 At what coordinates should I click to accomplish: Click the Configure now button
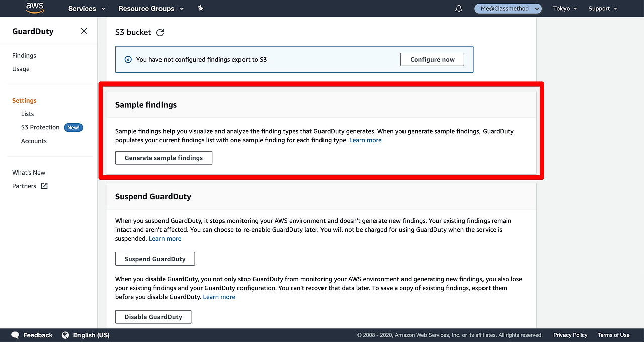(432, 59)
